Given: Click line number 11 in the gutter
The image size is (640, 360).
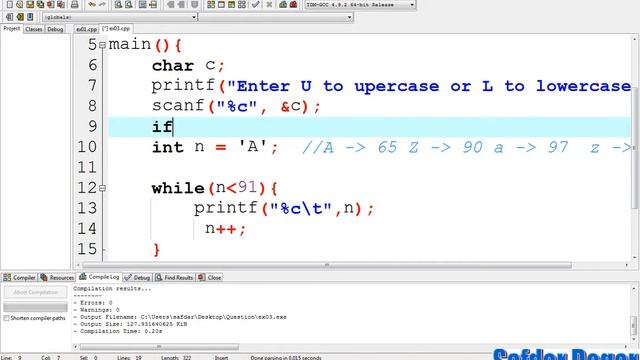Looking at the screenshot, I should click(x=87, y=167).
